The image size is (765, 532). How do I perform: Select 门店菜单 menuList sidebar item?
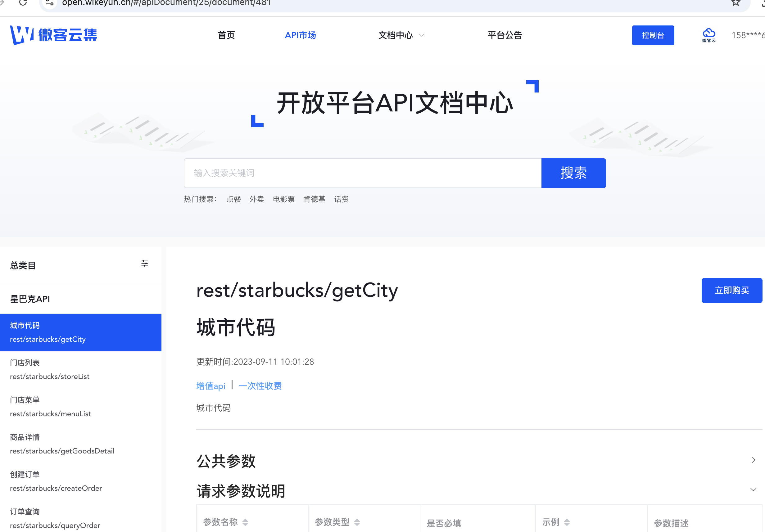click(x=81, y=407)
